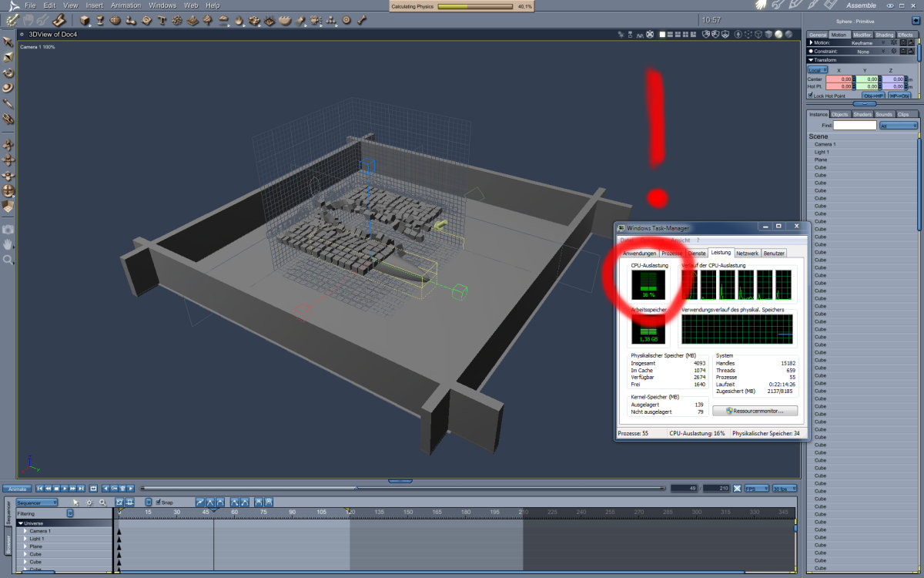The width and height of the screenshot is (924, 578).
Task: Toggle Lock Hot Point checkbox
Action: (x=810, y=95)
